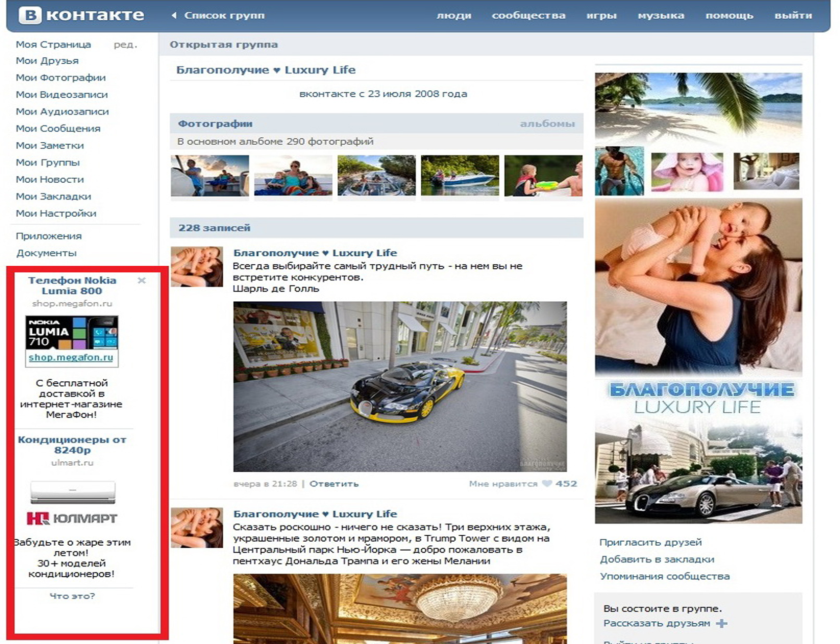Viewport: 840px width, 644px height.
Task: Go back using Список групп arrow
Action: (x=174, y=15)
